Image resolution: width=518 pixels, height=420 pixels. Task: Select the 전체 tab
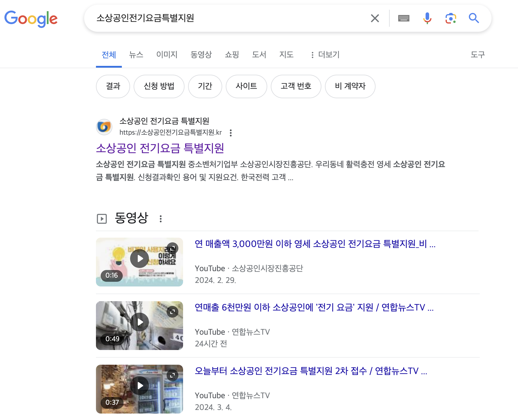[x=109, y=55]
